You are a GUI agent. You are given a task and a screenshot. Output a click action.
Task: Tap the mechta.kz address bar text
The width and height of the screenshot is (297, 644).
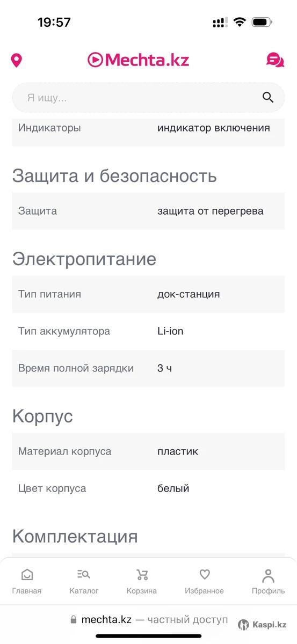[106, 620]
